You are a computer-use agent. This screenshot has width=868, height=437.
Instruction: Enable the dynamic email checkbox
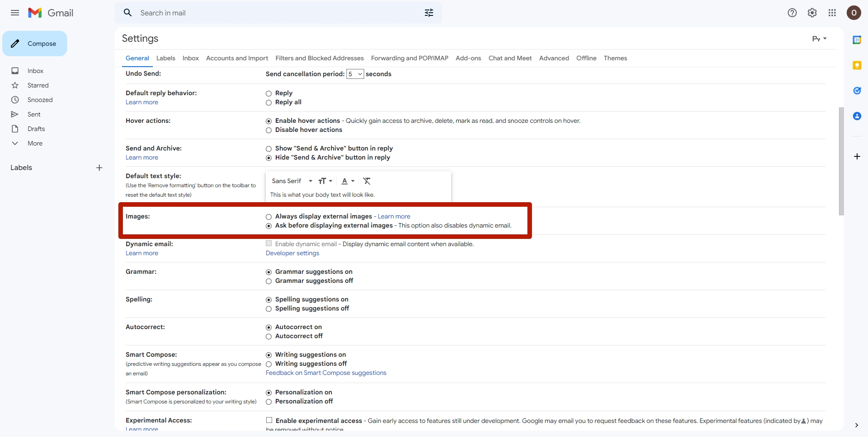point(268,243)
